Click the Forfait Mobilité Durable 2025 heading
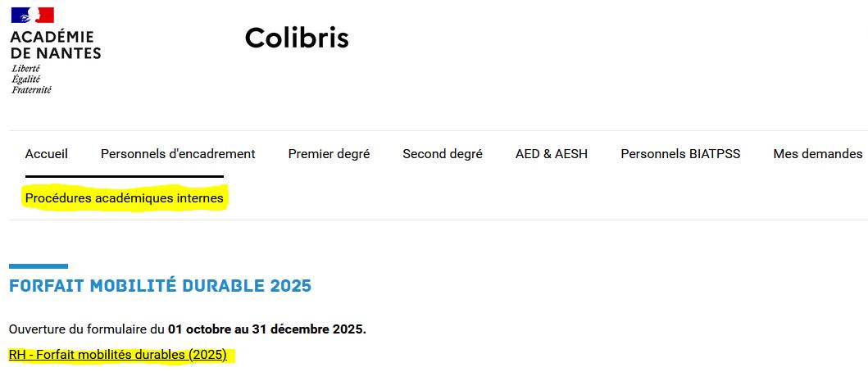Image resolution: width=868 pixels, height=372 pixels. point(160,287)
